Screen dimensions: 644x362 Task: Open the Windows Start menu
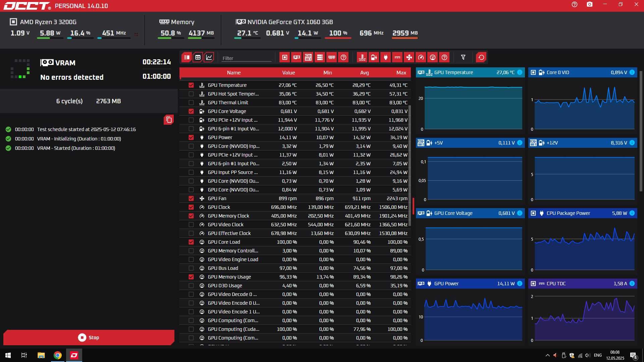click(x=8, y=355)
